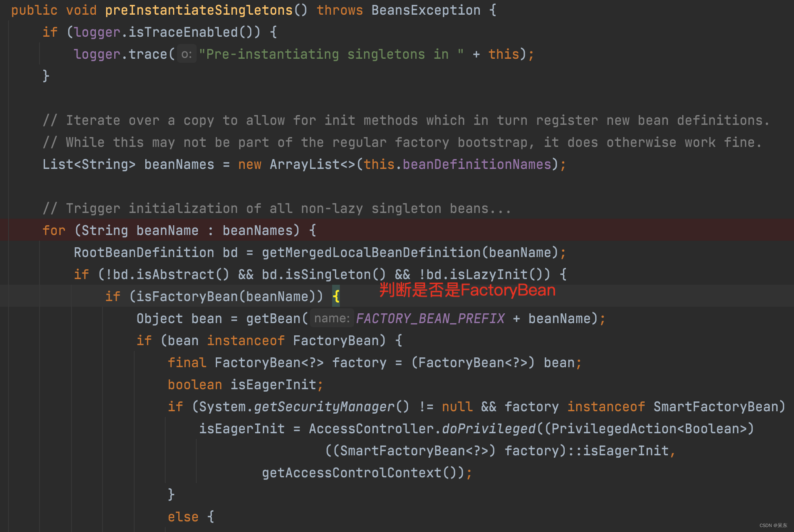
Task: Click the 'boolean isEagerInit' declaration
Action: [242, 385]
